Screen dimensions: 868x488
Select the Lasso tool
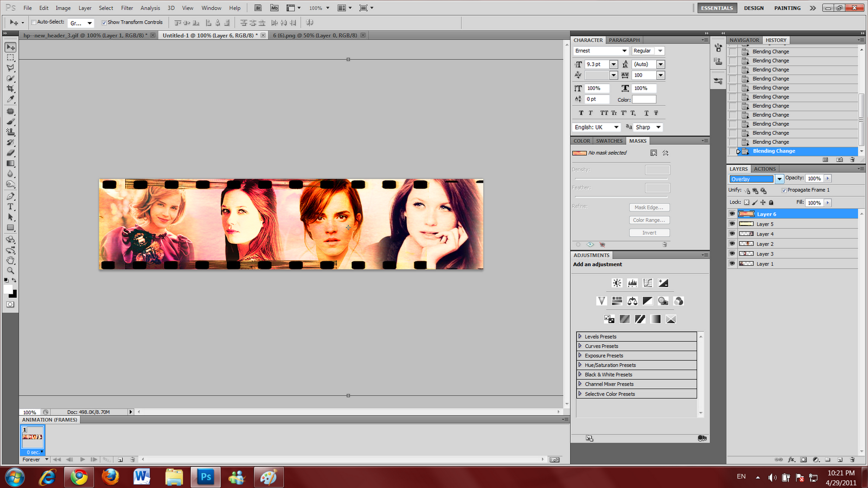(10, 68)
